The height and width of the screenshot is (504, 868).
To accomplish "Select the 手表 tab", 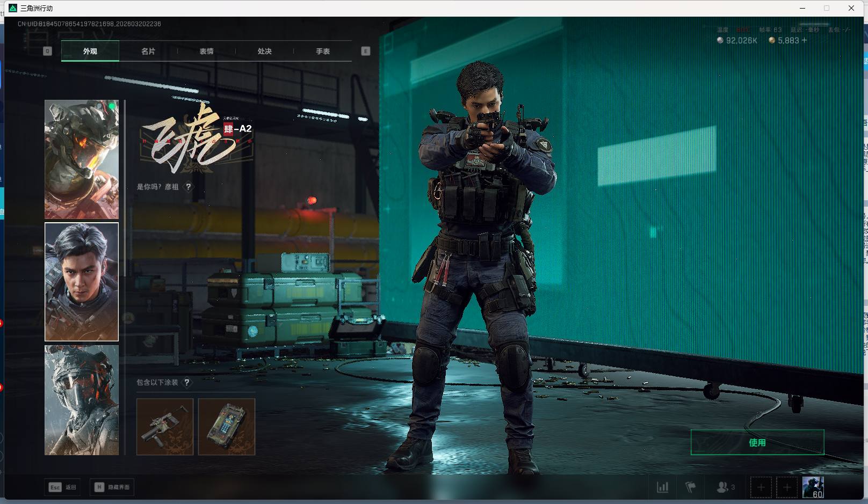I will pyautogui.click(x=323, y=51).
